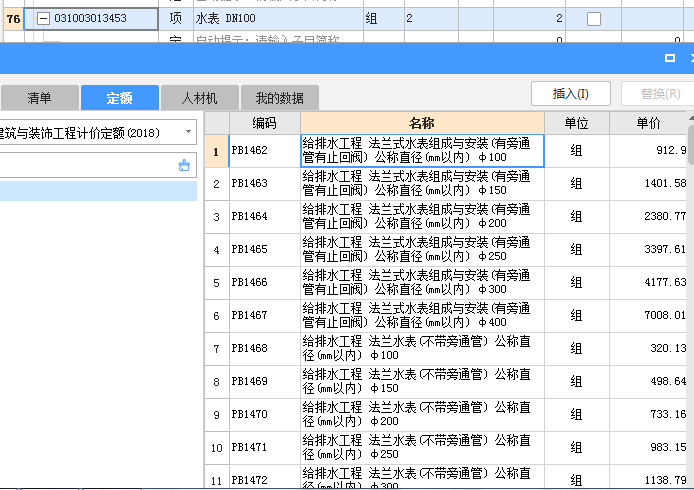Click row number 5 of quota list
Image resolution: width=694 pixels, height=490 pixels.
[x=216, y=283]
